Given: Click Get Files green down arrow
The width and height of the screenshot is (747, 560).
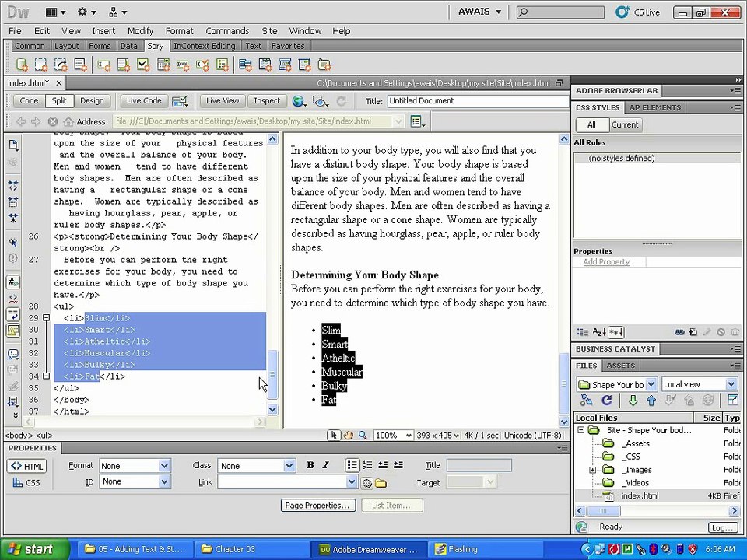Looking at the screenshot, I should pyautogui.click(x=633, y=401).
